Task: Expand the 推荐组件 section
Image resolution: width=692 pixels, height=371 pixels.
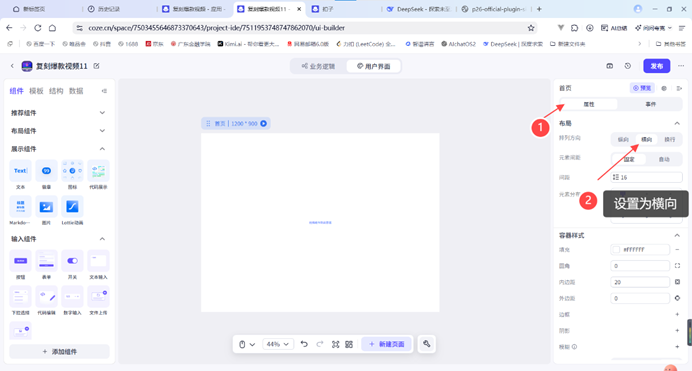Action: (x=102, y=113)
